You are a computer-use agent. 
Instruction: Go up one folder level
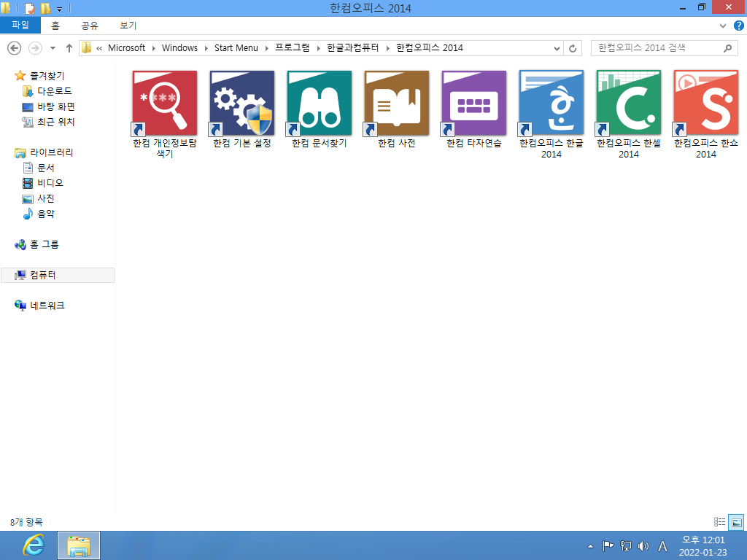(69, 48)
